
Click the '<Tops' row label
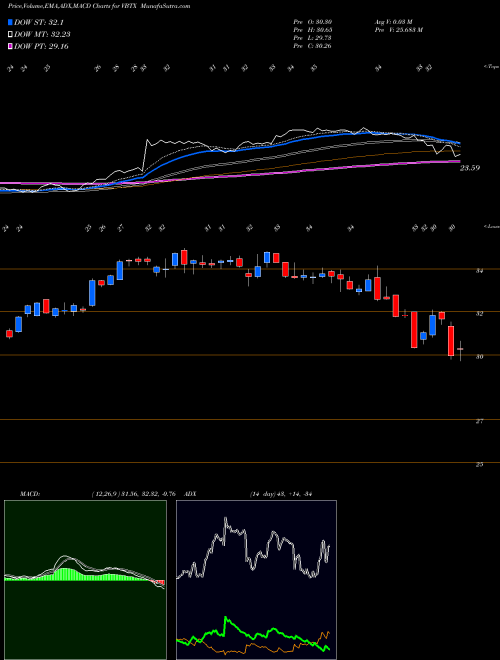coord(491,67)
